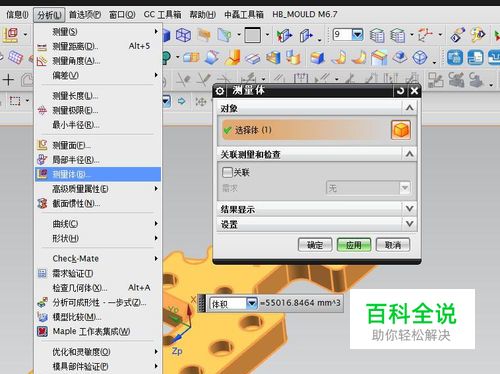
Task: Expand the 设置 section
Action: coord(317,224)
